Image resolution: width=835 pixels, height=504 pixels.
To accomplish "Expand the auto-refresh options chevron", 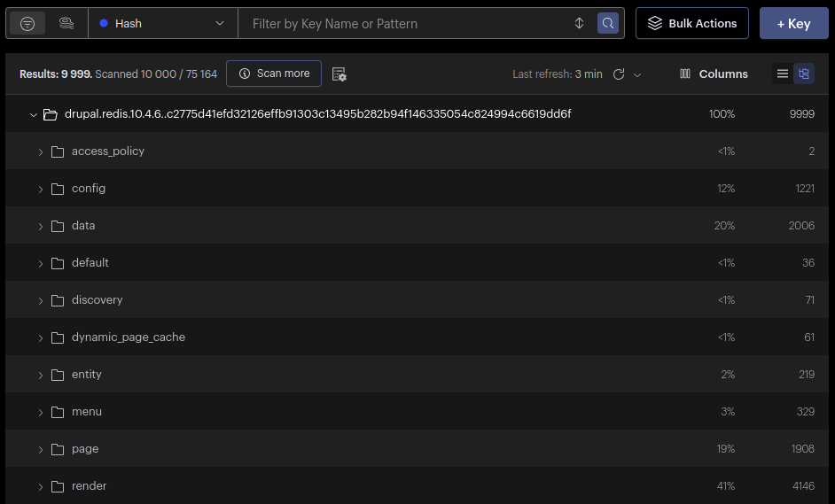I will tap(637, 74).
